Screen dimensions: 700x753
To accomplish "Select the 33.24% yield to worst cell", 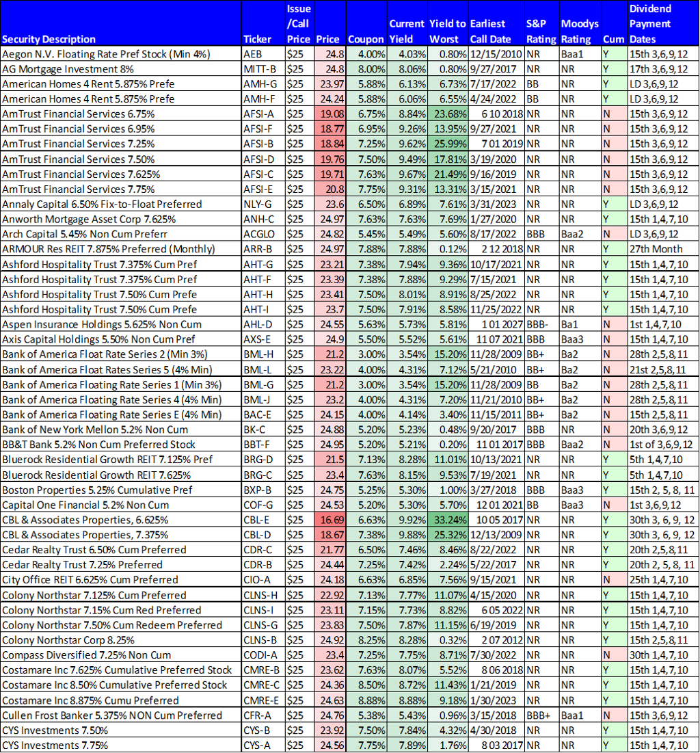I will (448, 520).
